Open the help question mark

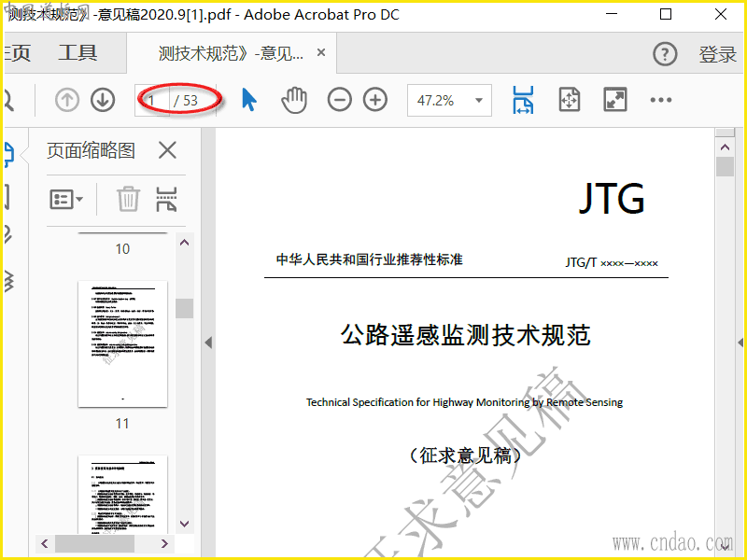[665, 54]
